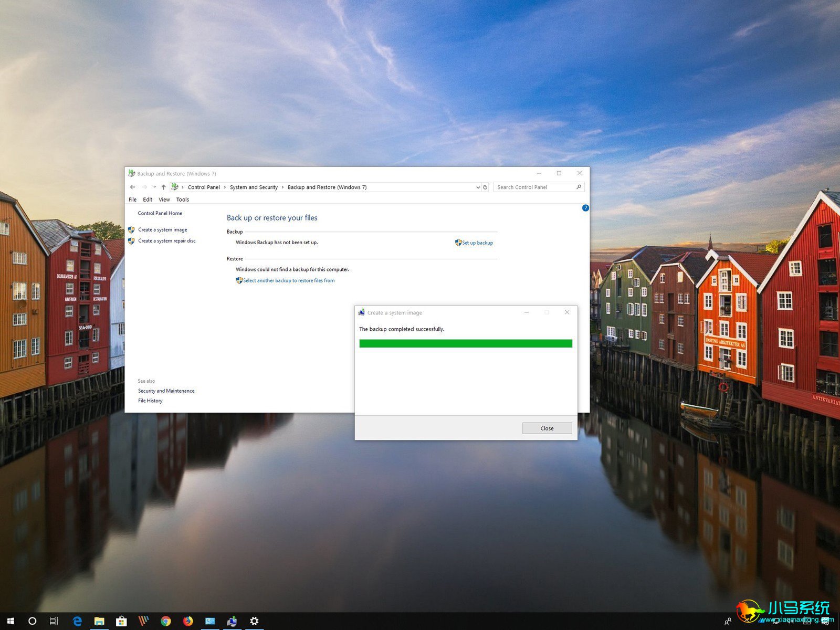Viewport: 840px width, 630px height.
Task: Click the Set up backup link
Action: 477,243
